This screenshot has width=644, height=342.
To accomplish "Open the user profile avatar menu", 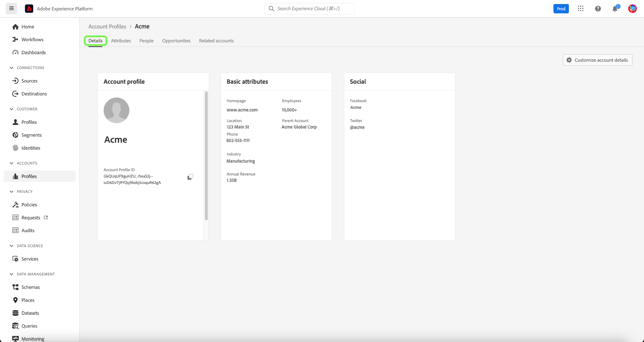I will (632, 9).
